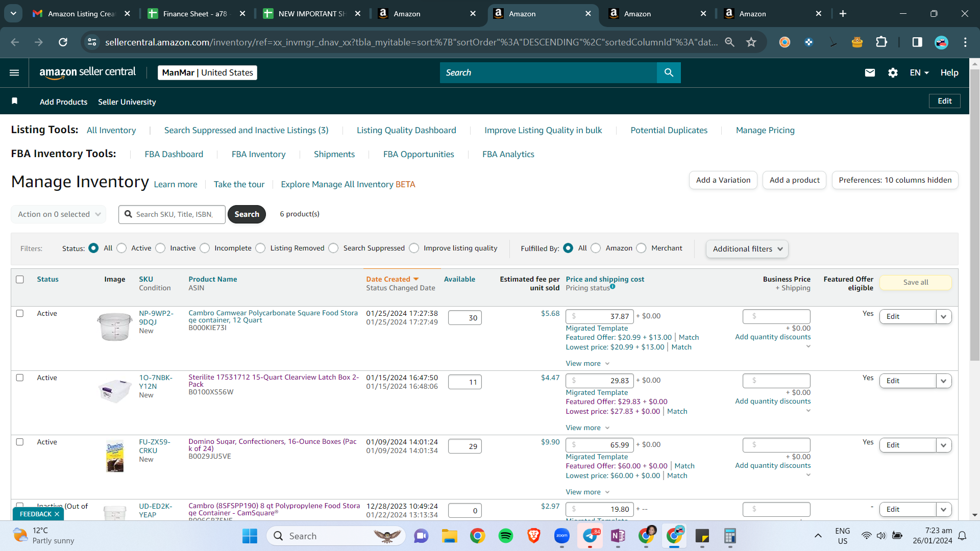Switch to the Finance Sheet tab
This screenshot has width=980, height=551.
(x=197, y=14)
